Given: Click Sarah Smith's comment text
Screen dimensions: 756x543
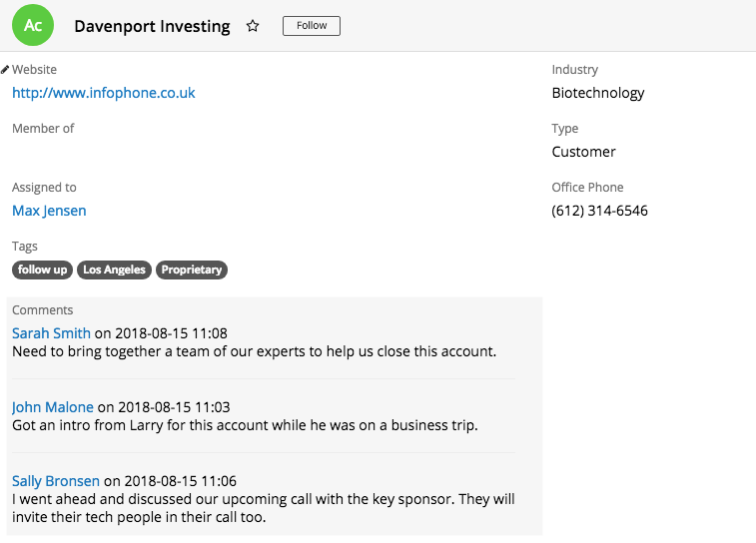Looking at the screenshot, I should [254, 351].
